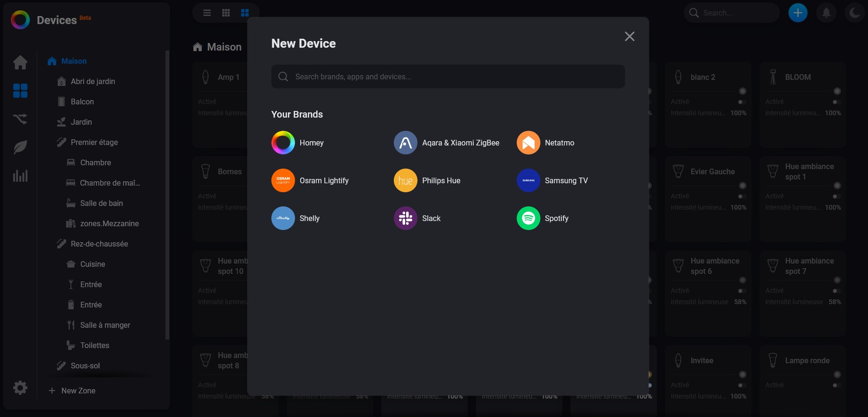The height and width of the screenshot is (417, 868).
Task: Select the Toilettes zone
Action: point(95,345)
